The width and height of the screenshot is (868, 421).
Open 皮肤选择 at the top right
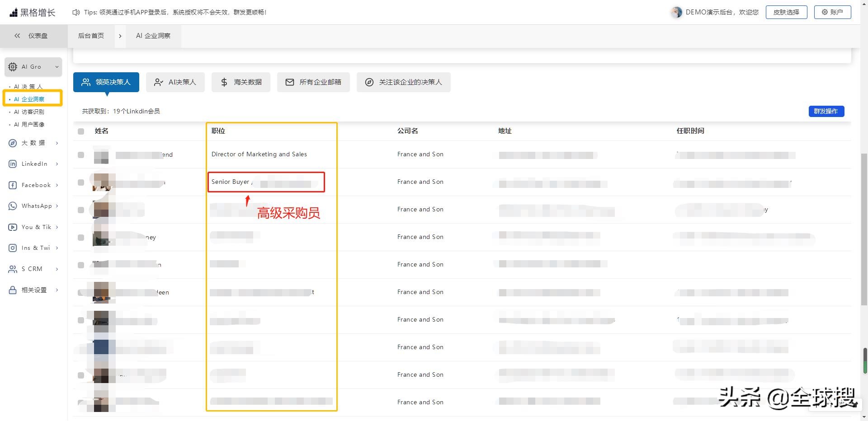tap(786, 12)
